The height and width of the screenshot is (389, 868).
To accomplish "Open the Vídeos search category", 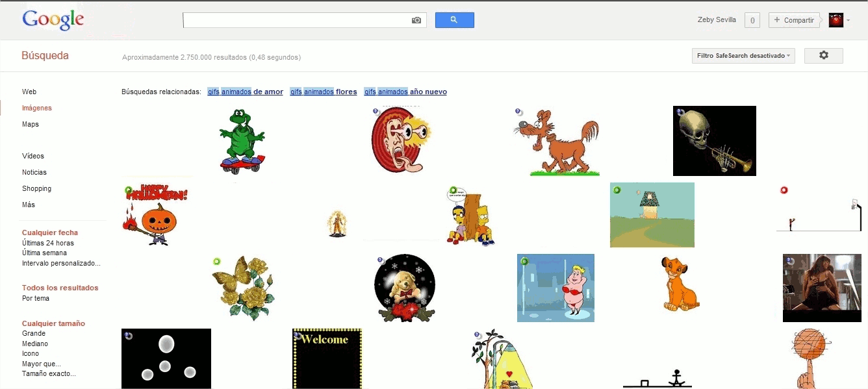I will coord(33,156).
